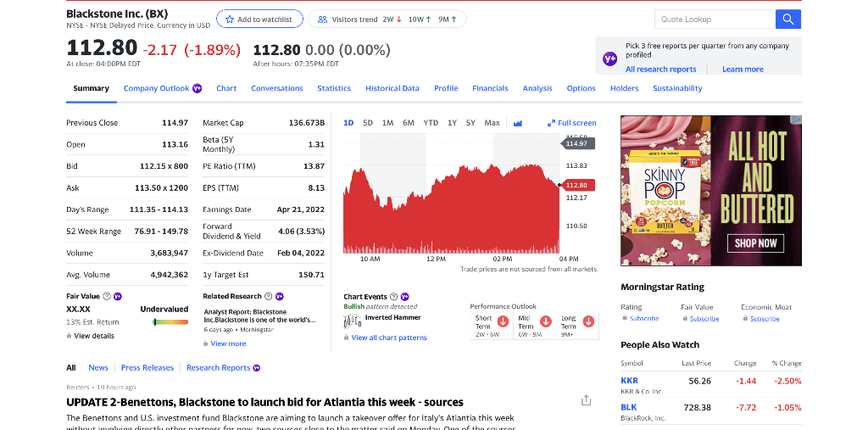Click the star icon in Add to watchlist
The width and height of the screenshot is (868, 430).
[x=229, y=19]
